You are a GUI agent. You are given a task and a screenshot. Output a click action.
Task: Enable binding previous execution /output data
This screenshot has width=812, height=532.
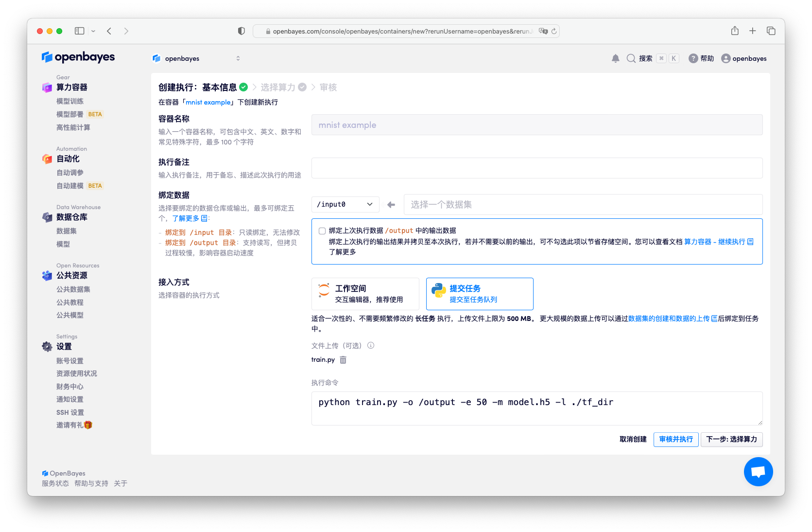point(322,231)
